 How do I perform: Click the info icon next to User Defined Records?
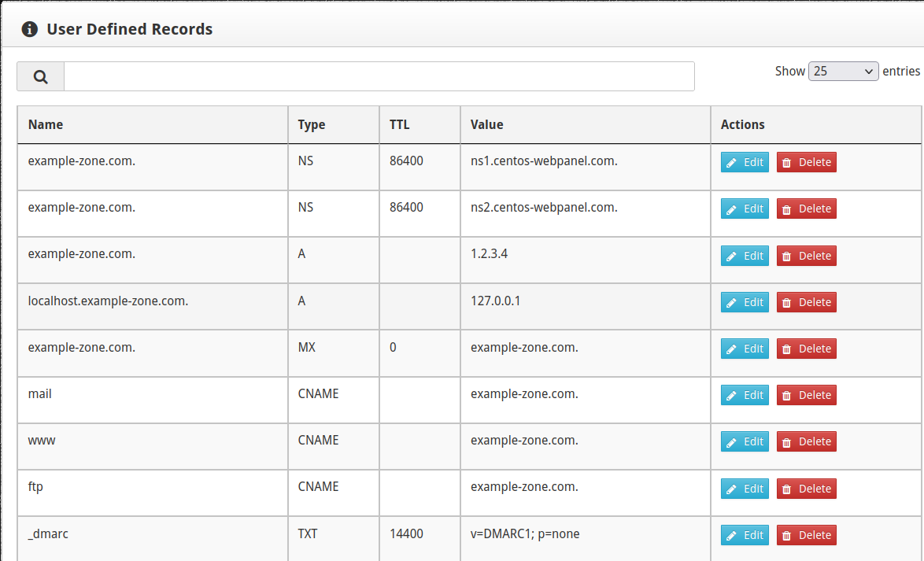tap(29, 29)
